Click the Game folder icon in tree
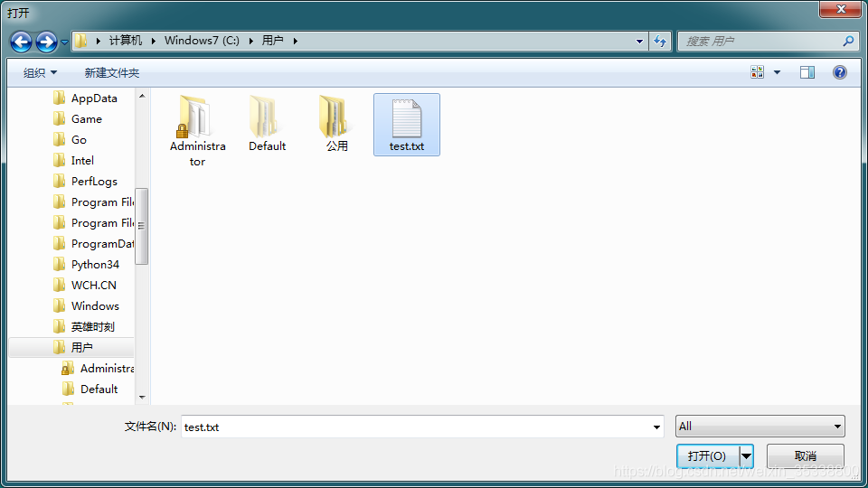The image size is (868, 488). [60, 119]
